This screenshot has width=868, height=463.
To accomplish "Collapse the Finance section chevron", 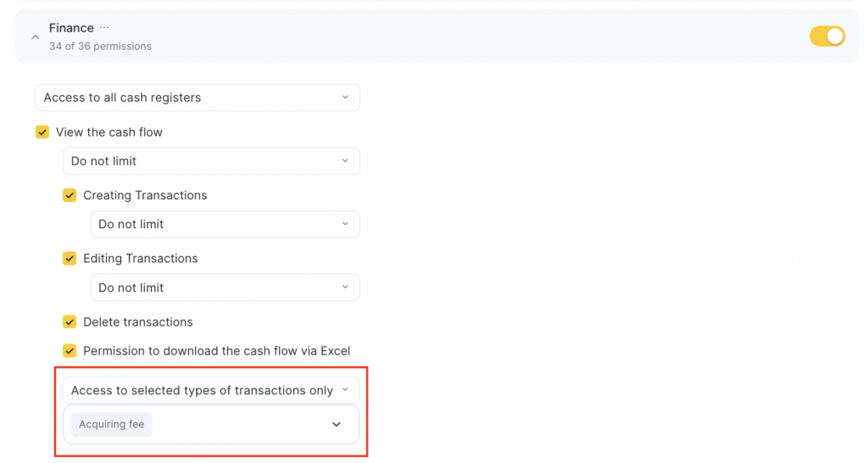I will tap(35, 37).
